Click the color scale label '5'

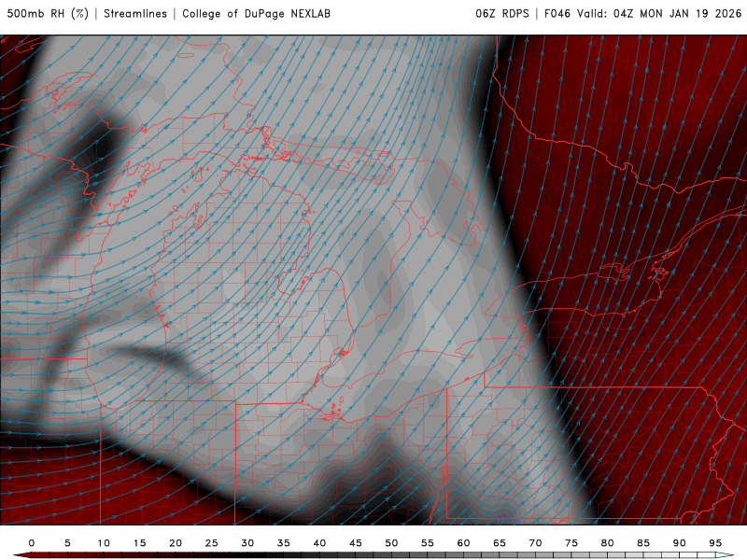tap(67, 543)
